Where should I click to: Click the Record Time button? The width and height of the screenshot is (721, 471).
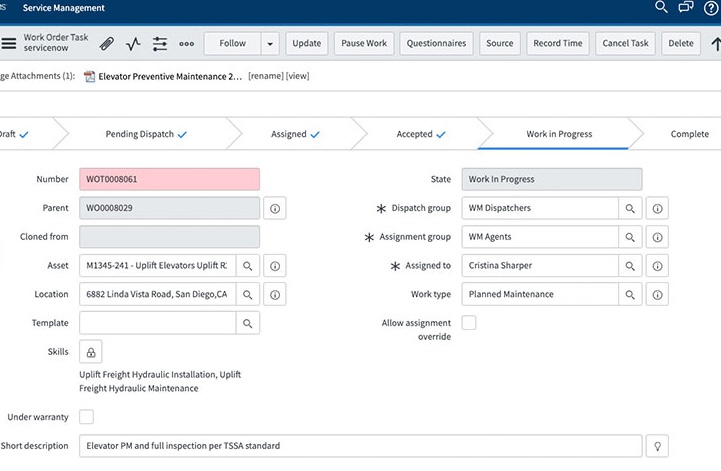[558, 44]
